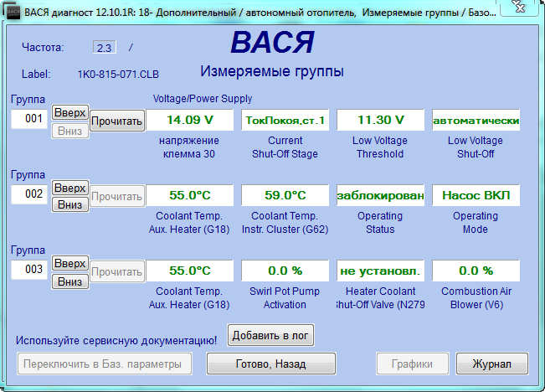Click the Частота value 2.3 field

point(105,47)
